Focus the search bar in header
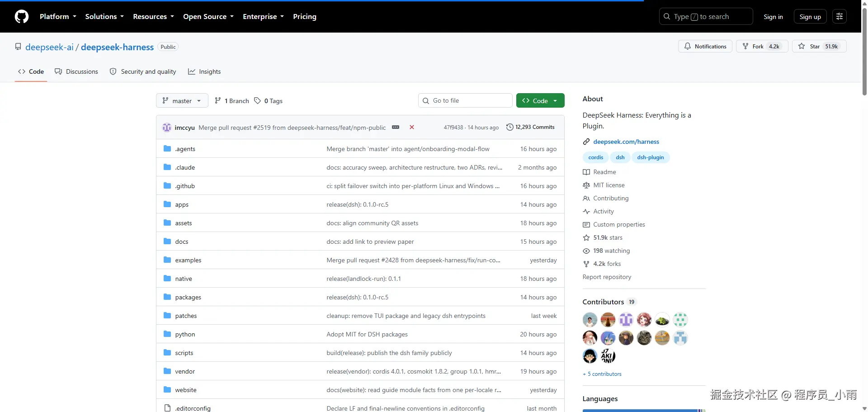Image resolution: width=868 pixels, height=412 pixels. coord(706,17)
